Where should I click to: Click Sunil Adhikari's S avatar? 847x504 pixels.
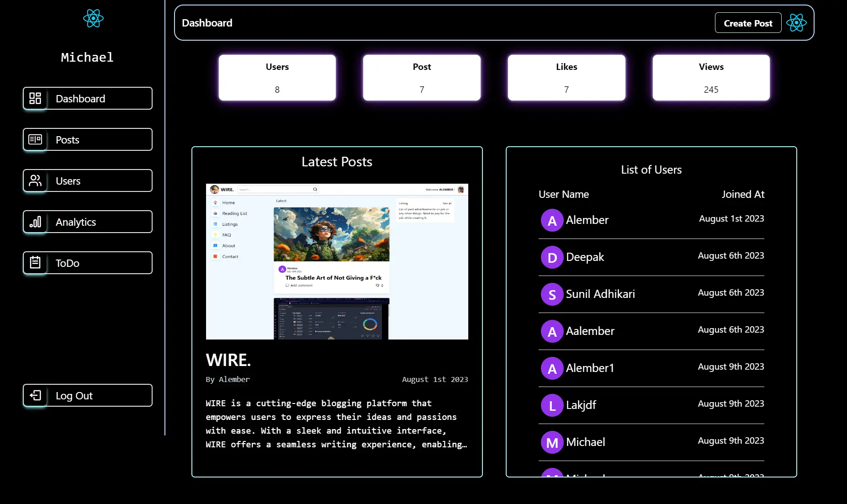click(552, 294)
